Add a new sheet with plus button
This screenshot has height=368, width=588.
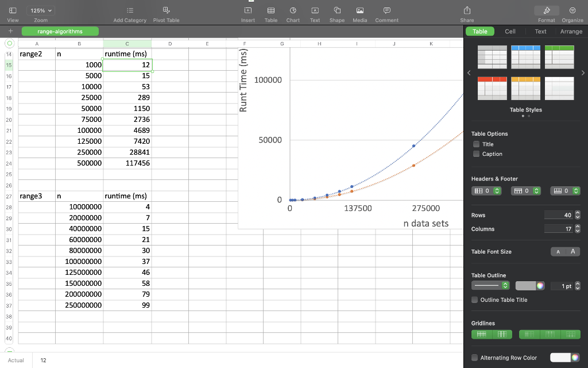coord(10,31)
